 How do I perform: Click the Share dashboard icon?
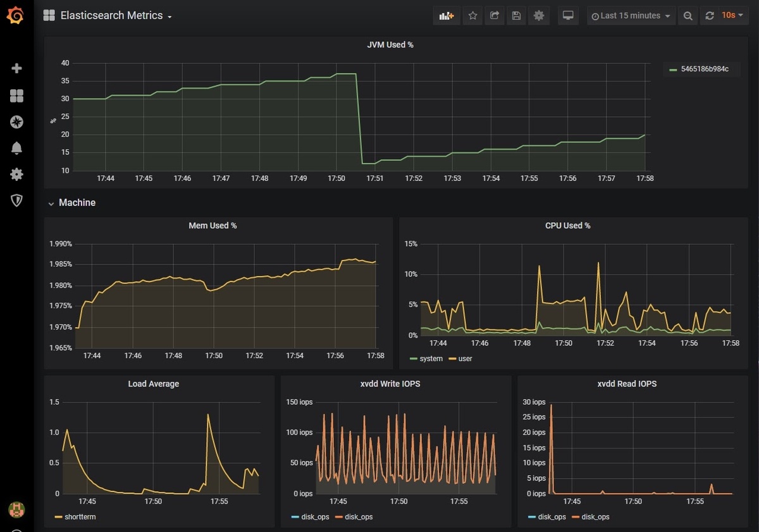495,16
